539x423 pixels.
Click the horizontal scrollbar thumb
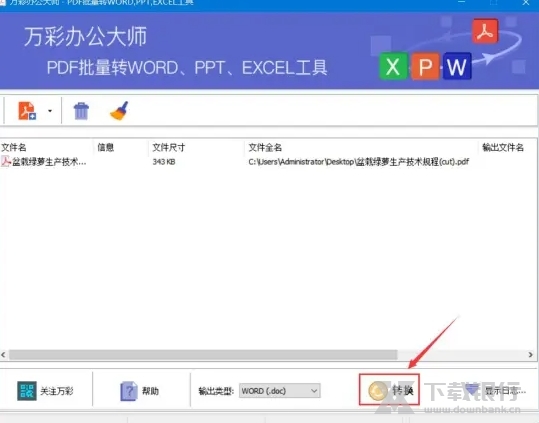tap(203, 355)
